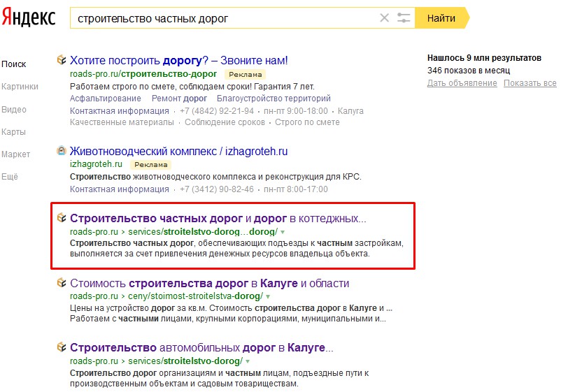Viewport: 561px width, 392px height.
Task: Clear the search query with the X icon
Action: click(x=384, y=18)
